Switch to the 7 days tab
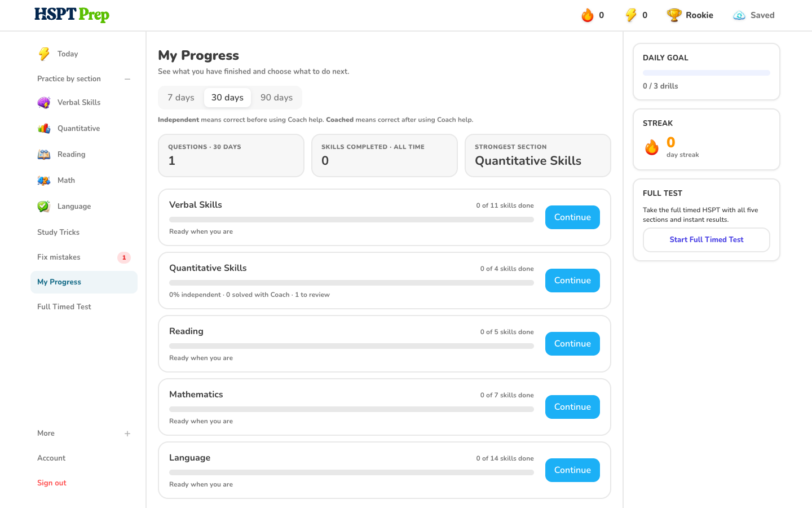Viewport: 812px width, 508px height. pos(181,98)
